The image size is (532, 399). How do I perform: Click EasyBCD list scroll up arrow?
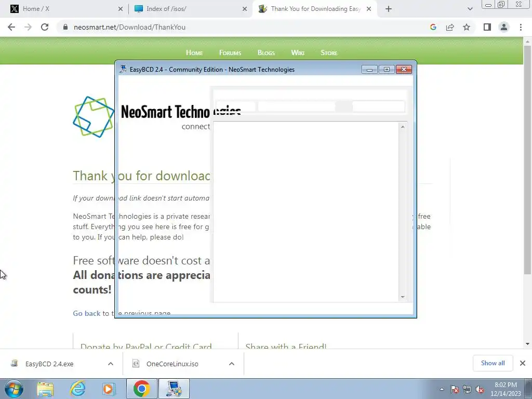403,127
